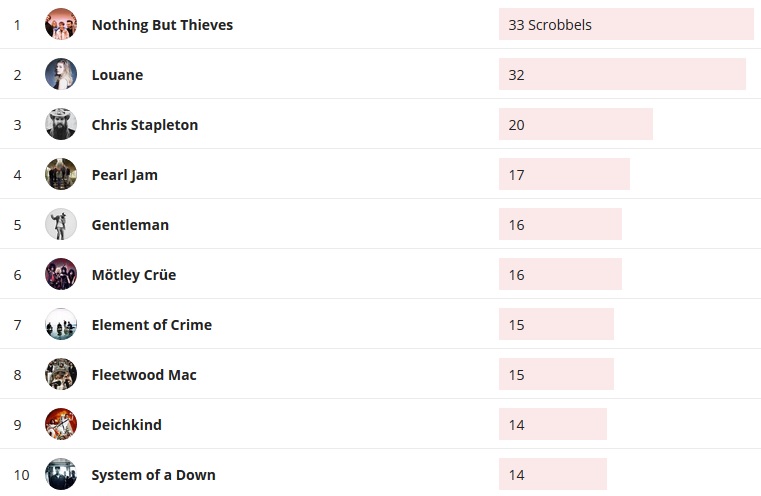
Task: Click the Chris Stapleton name link
Action: click(x=145, y=125)
